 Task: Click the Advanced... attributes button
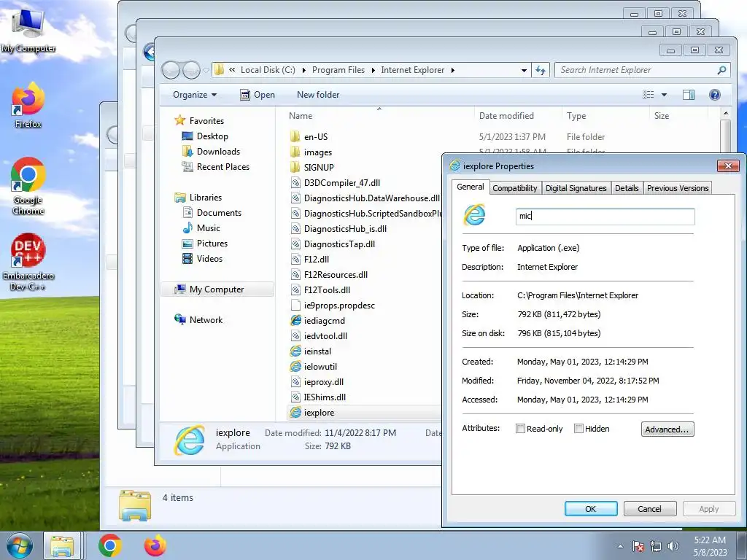pyautogui.click(x=667, y=429)
